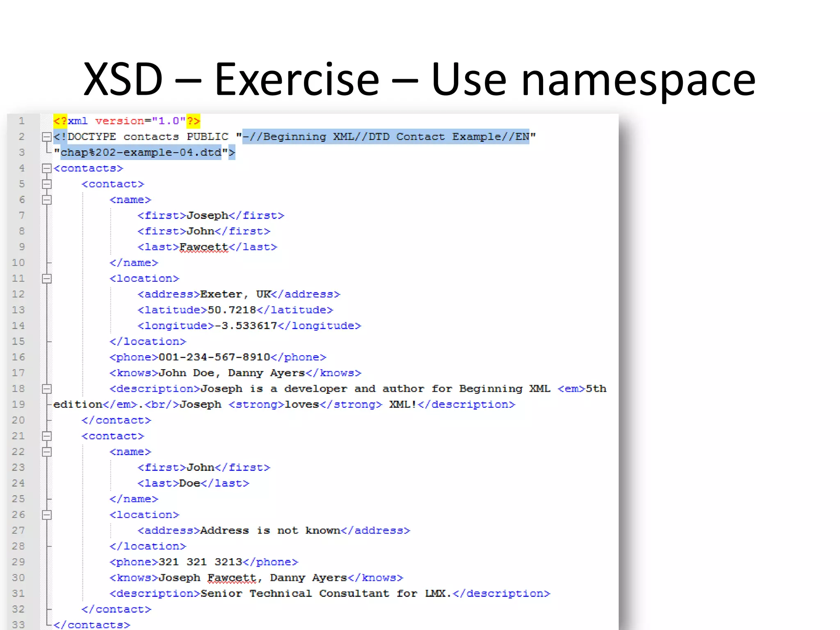Click the last name 'Doe' on line 24

click(x=190, y=483)
